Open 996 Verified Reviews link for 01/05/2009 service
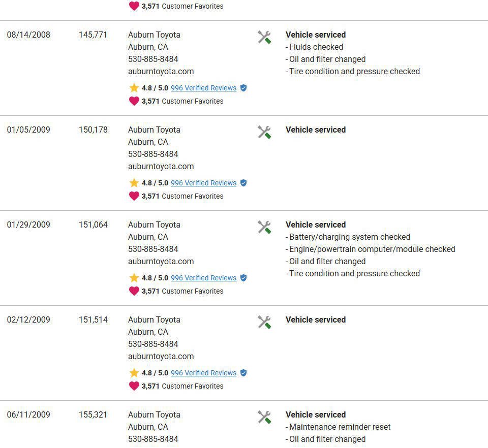Image resolution: width=488 pixels, height=448 pixels. coord(203,183)
